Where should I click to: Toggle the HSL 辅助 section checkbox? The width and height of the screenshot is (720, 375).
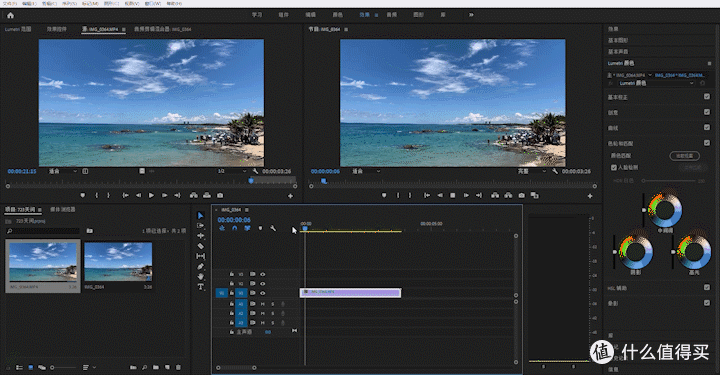(x=707, y=287)
